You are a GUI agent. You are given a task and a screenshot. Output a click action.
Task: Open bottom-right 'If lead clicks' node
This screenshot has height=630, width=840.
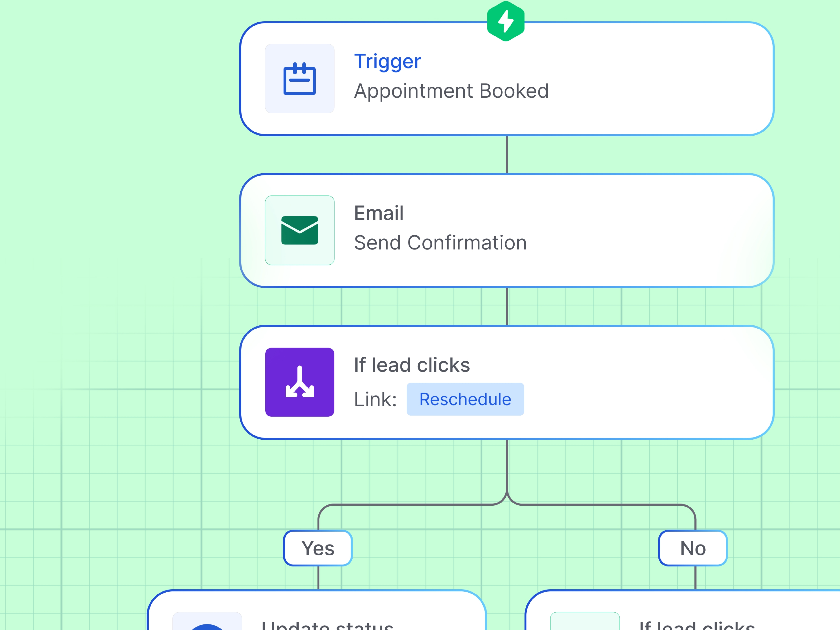coord(697,625)
